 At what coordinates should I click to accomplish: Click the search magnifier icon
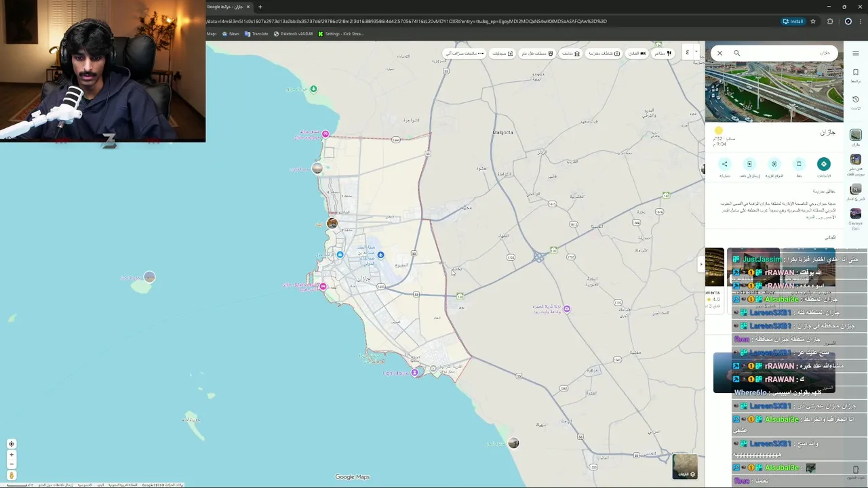(736, 53)
